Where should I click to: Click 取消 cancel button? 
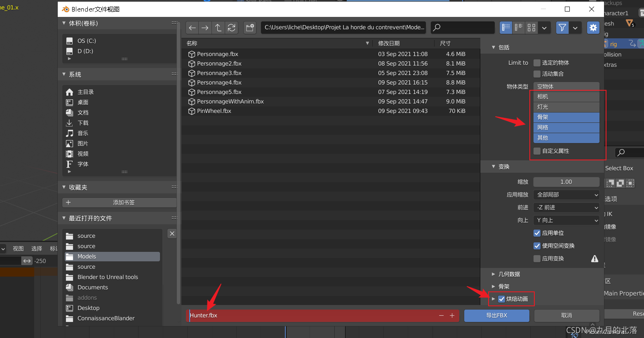click(x=566, y=315)
